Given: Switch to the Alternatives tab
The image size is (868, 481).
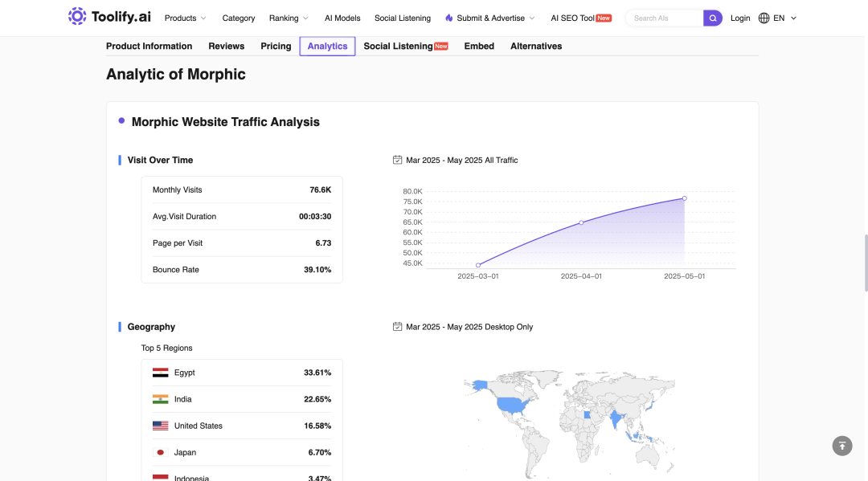Looking at the screenshot, I should tap(536, 46).
